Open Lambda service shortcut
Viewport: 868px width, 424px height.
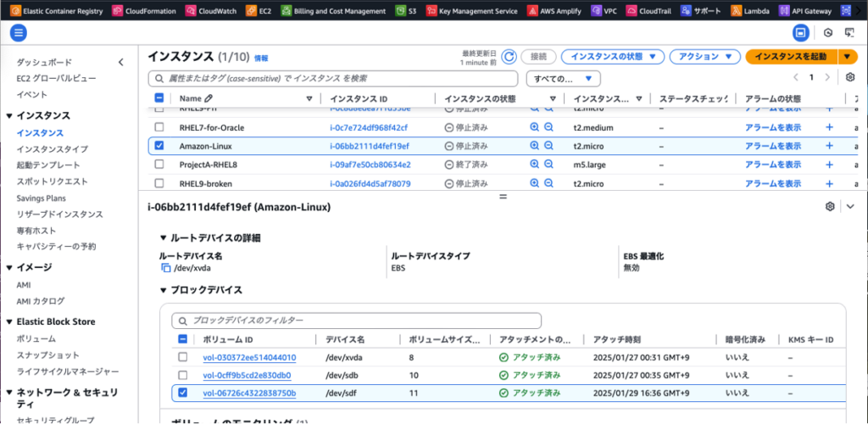749,10
